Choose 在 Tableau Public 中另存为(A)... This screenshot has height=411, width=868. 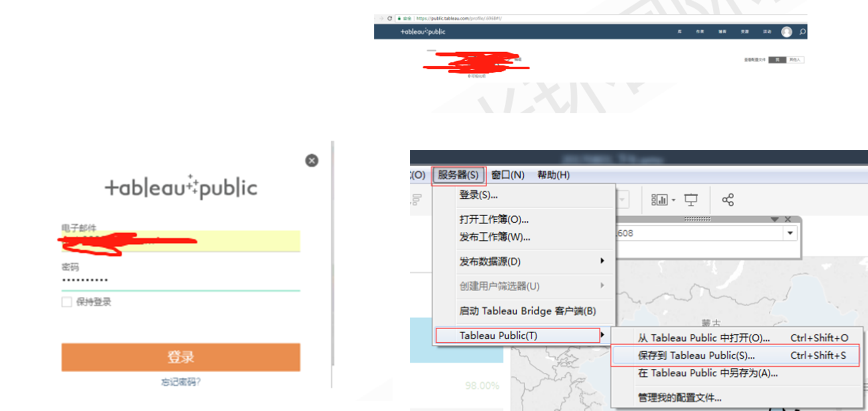pos(737,373)
